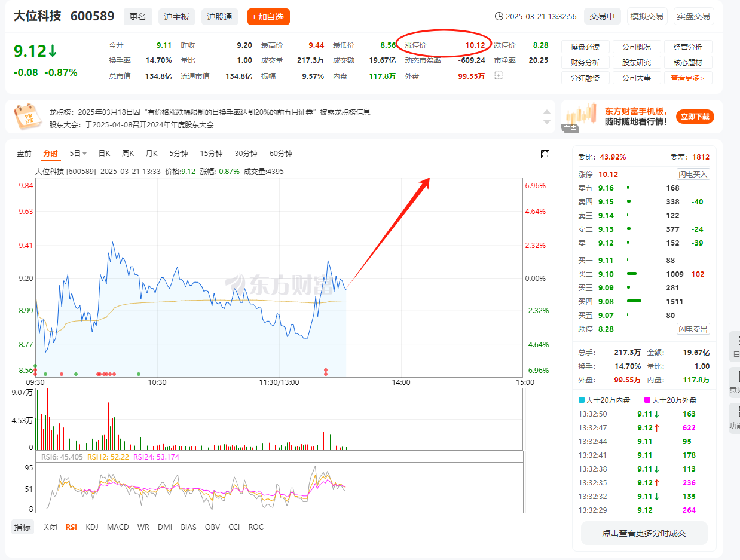Click the 大于20万外盘 magenta legend swatch
This screenshot has width=740, height=560.
point(647,400)
